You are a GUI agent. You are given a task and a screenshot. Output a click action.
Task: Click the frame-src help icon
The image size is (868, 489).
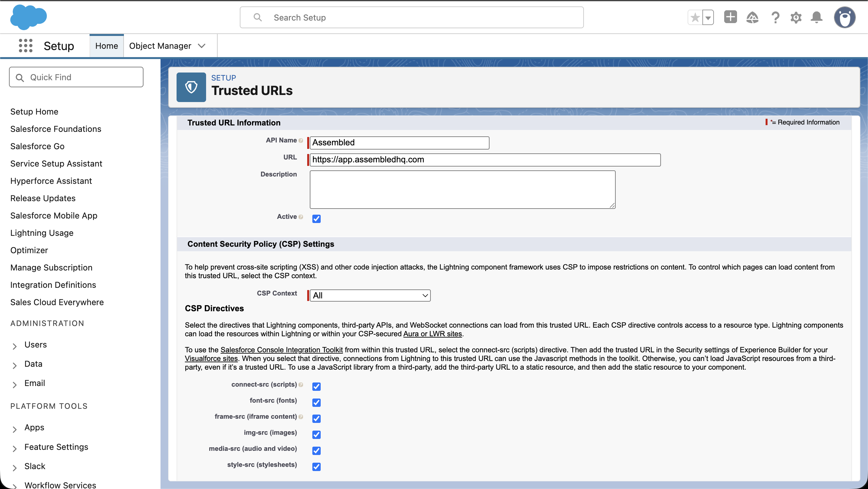300,416
